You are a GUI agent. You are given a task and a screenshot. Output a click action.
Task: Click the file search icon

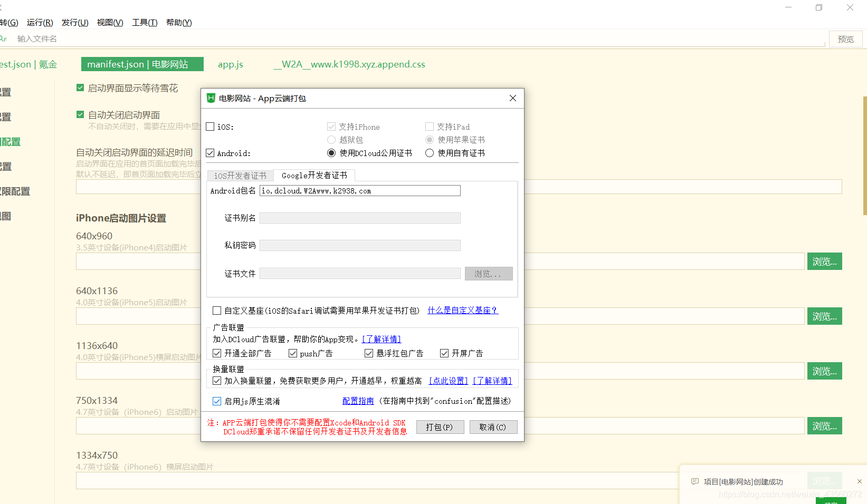pyautogui.click(x=3, y=38)
